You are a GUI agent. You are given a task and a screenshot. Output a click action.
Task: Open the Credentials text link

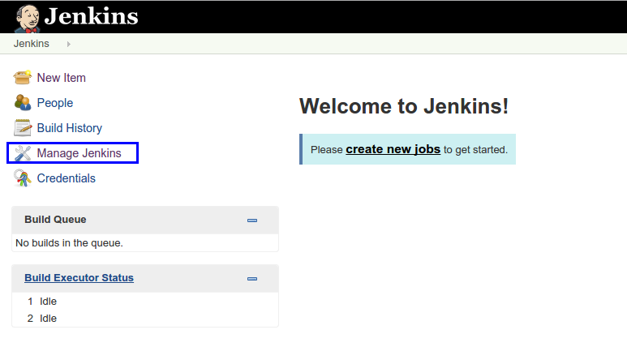66,178
